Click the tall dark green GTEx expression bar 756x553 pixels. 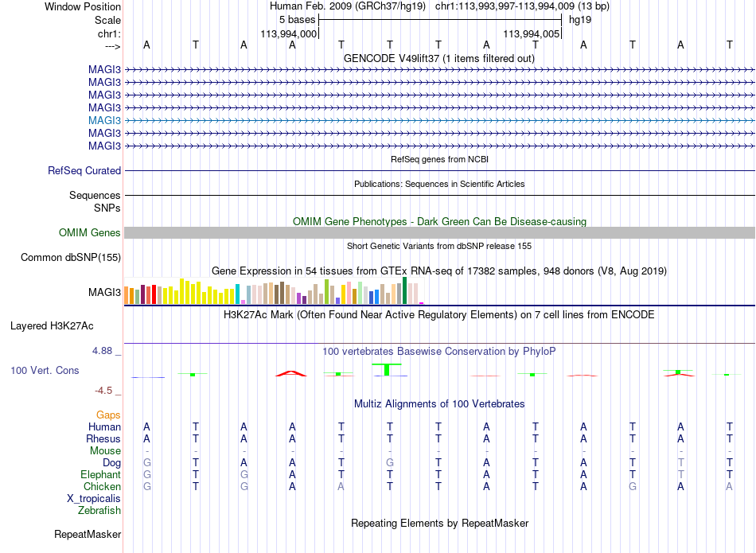pos(404,290)
